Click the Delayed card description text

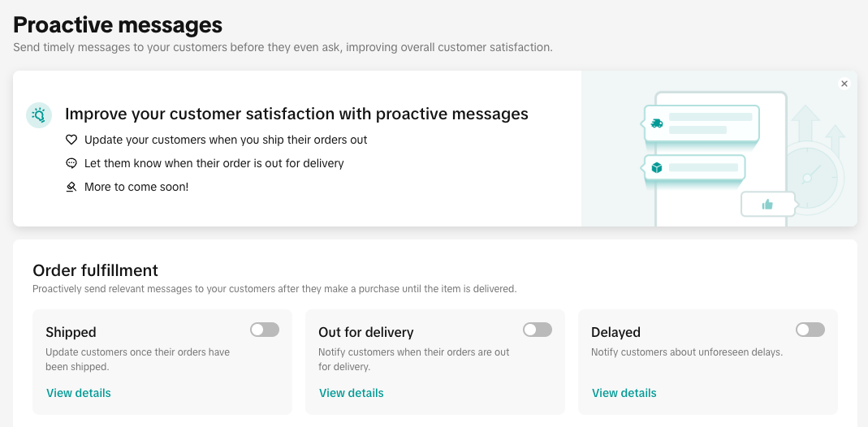687,352
